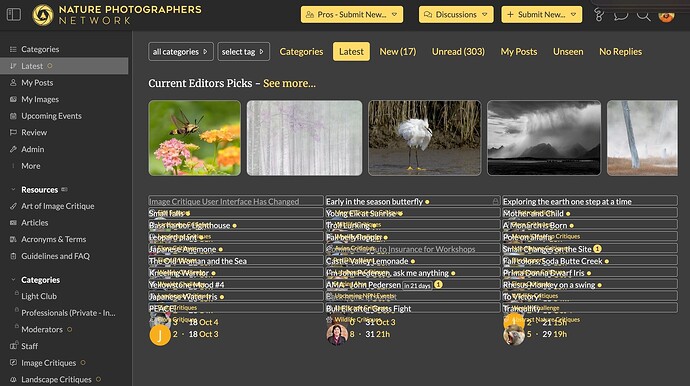
Task: Open search using the magnifier icon
Action: click(x=643, y=15)
